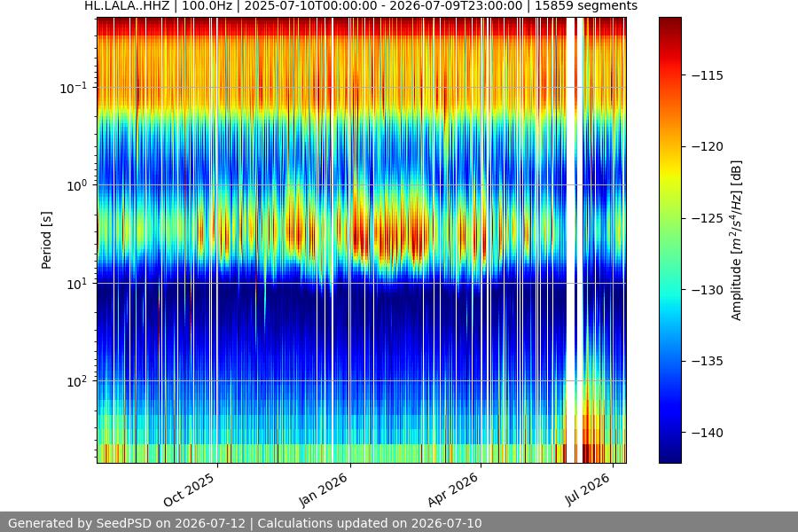Viewport: 798px width, 532px height.
Task: Click the -115 colorbar tick label
Action: 708,75
